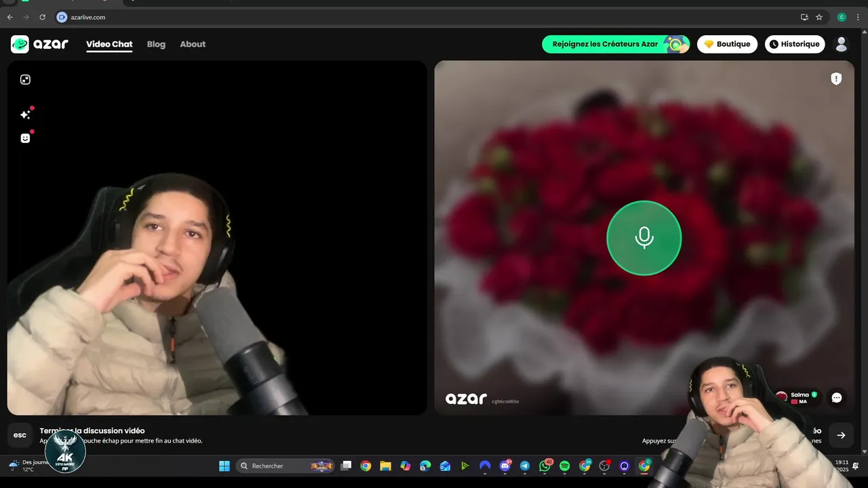Open Telegram in taskbar
Viewport: 868px width, 488px height.
pyautogui.click(x=525, y=466)
